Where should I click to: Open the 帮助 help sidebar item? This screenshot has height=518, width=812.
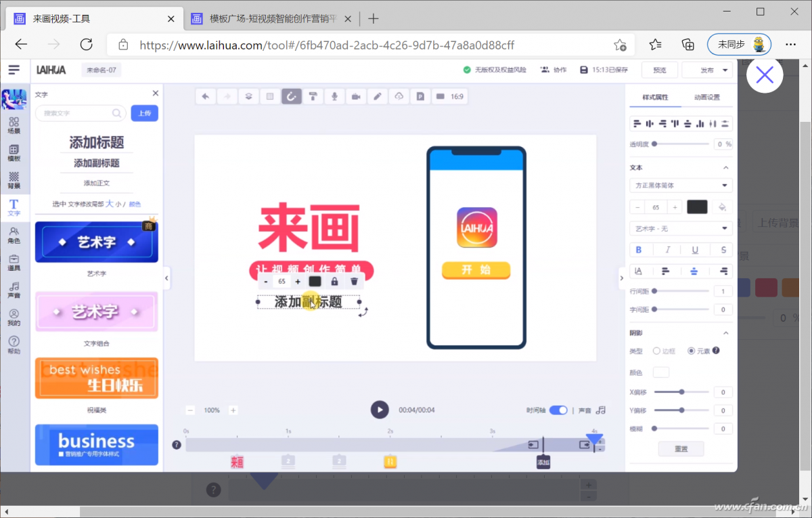coord(14,345)
